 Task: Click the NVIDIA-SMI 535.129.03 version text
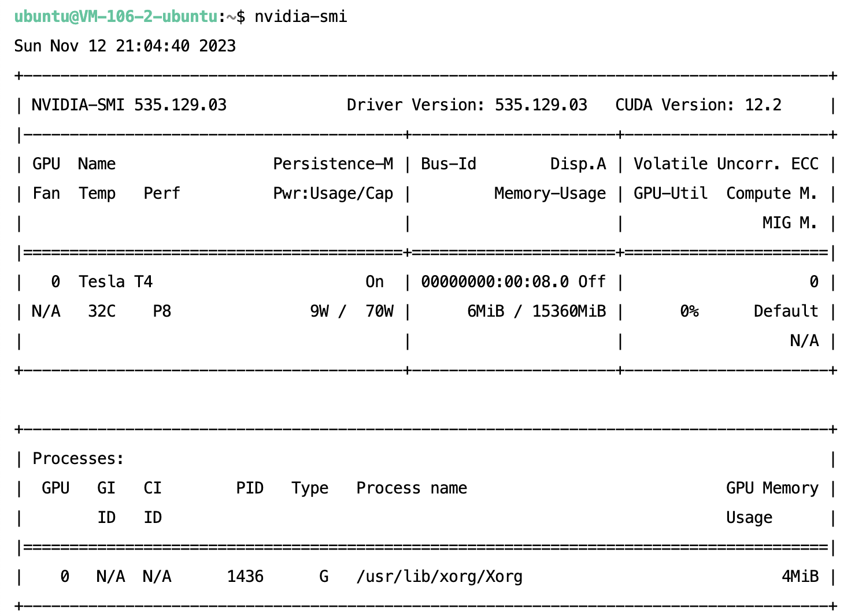coord(129,105)
